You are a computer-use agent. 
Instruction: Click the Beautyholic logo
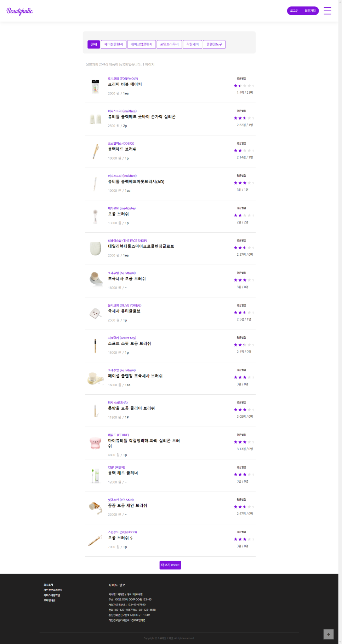coord(19,11)
